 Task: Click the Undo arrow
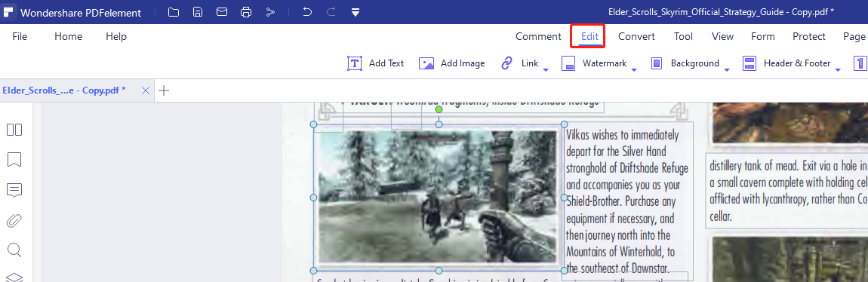pyautogui.click(x=307, y=12)
